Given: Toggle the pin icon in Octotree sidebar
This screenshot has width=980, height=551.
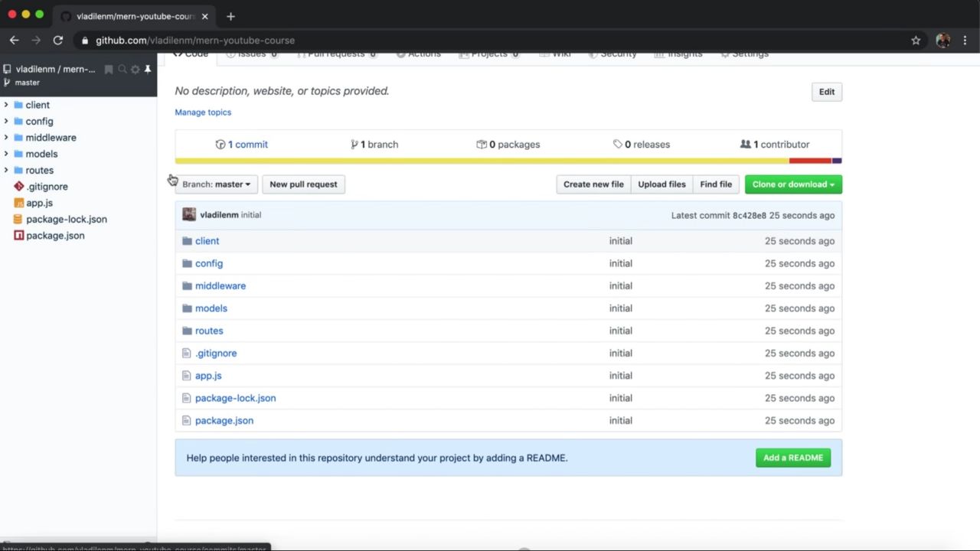Looking at the screenshot, I should 148,69.
